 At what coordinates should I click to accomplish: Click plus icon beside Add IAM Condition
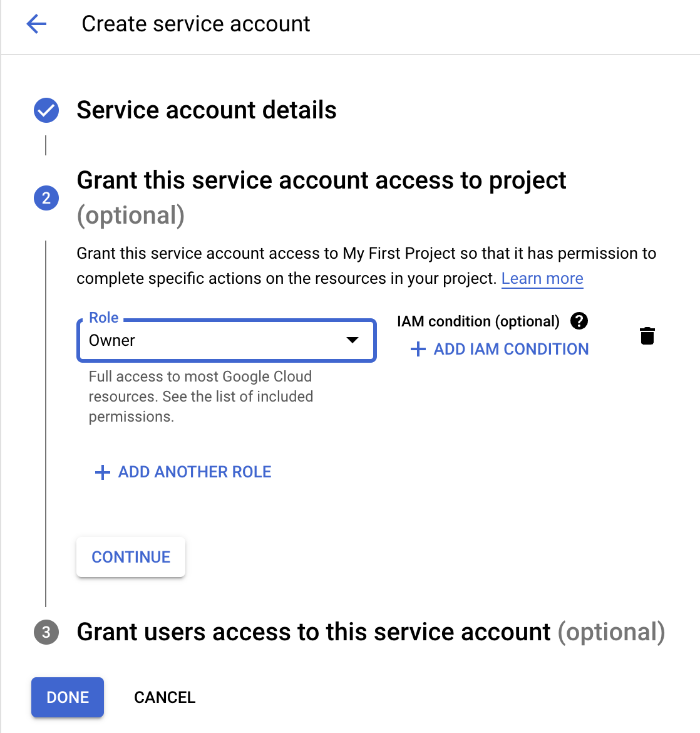click(x=418, y=350)
